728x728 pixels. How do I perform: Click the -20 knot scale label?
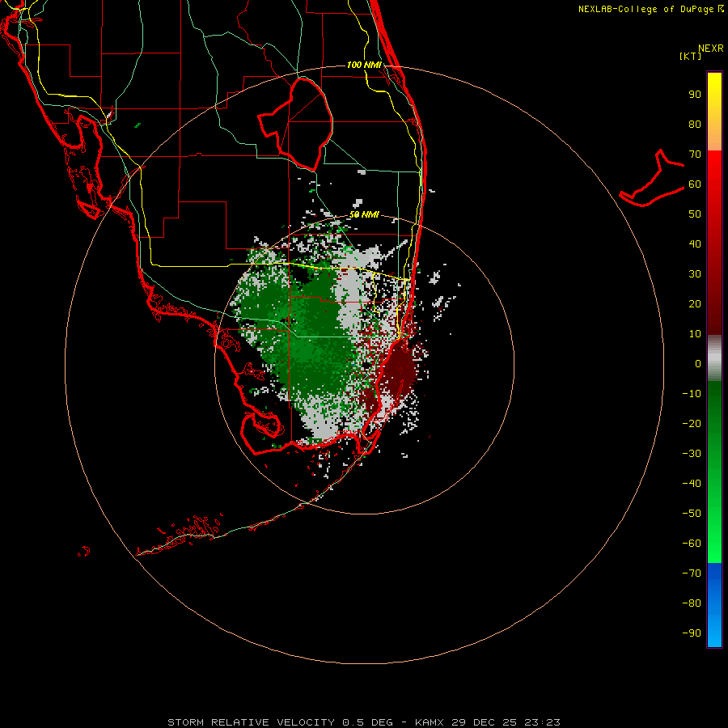[x=692, y=423]
